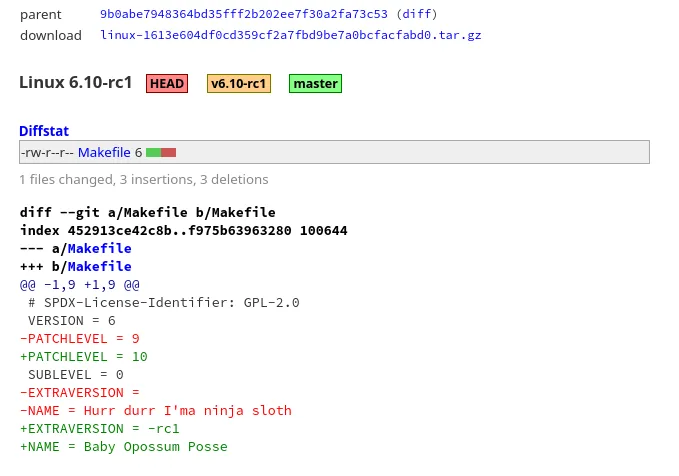Click the index 452913ce42c8b line
The height and width of the screenshot is (476, 679).
(x=184, y=230)
